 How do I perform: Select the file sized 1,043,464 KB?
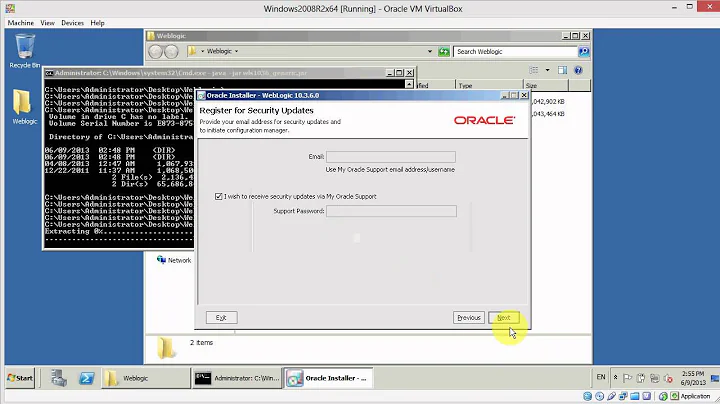(x=548, y=114)
